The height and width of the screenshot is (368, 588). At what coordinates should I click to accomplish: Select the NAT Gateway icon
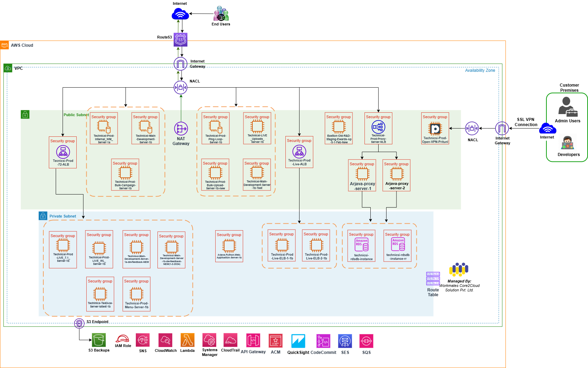coord(181,130)
